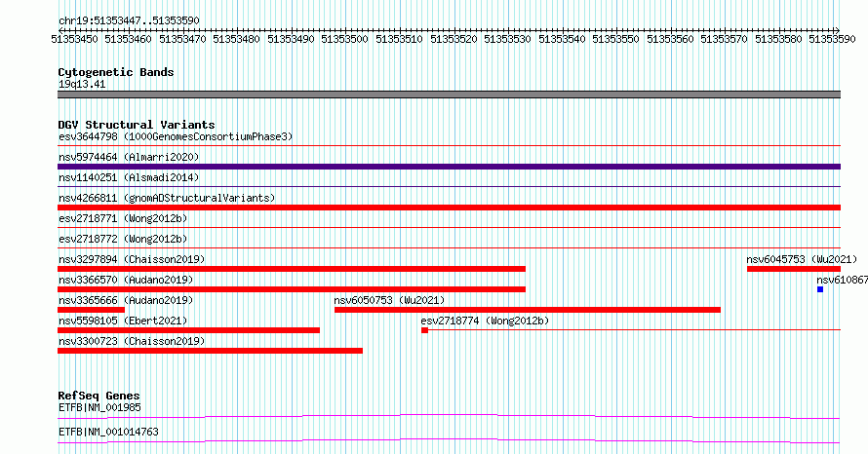Select the red nsv3297894 feature bar

tap(292, 269)
